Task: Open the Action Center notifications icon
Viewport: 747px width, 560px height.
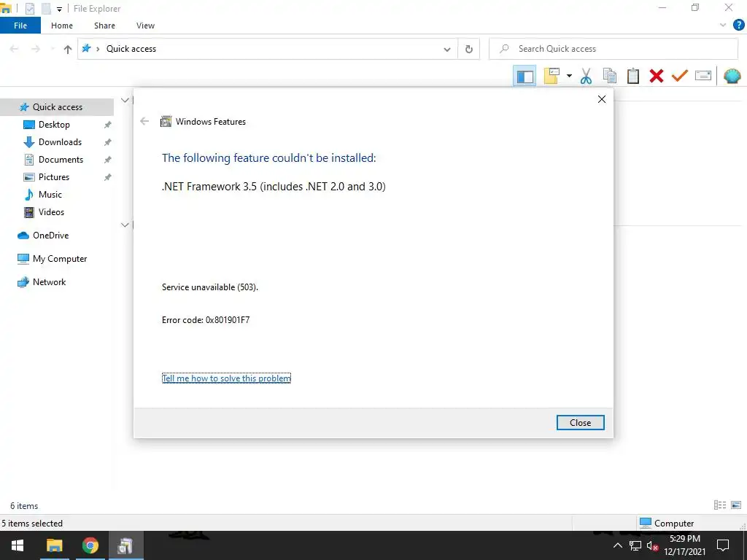Action: click(x=723, y=545)
